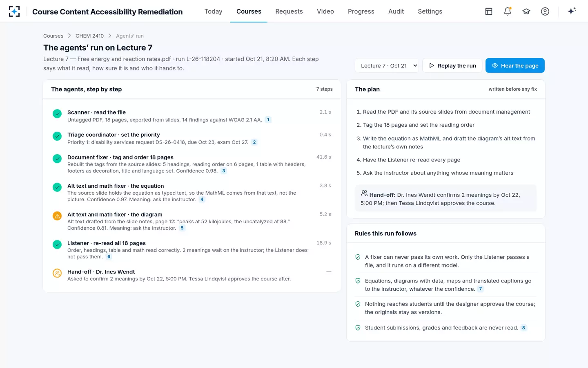Open footnote 4 on equation step
The height and width of the screenshot is (368, 588).
tap(202, 200)
